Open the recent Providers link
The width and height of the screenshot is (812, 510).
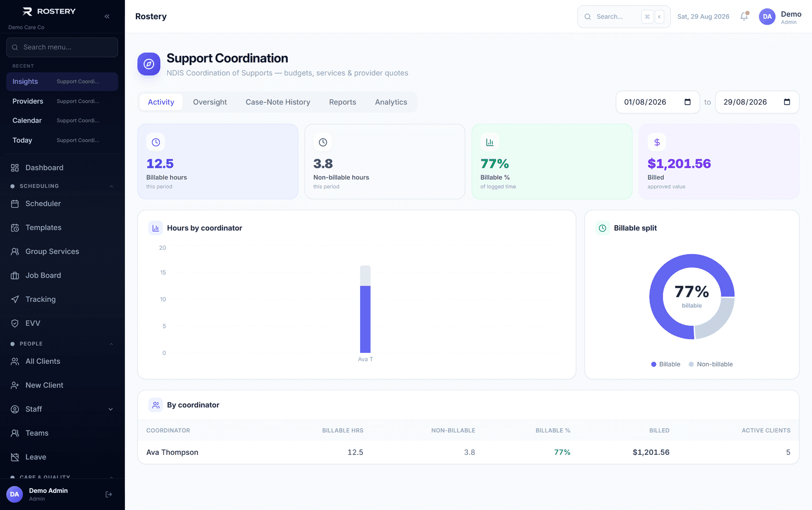coord(62,101)
